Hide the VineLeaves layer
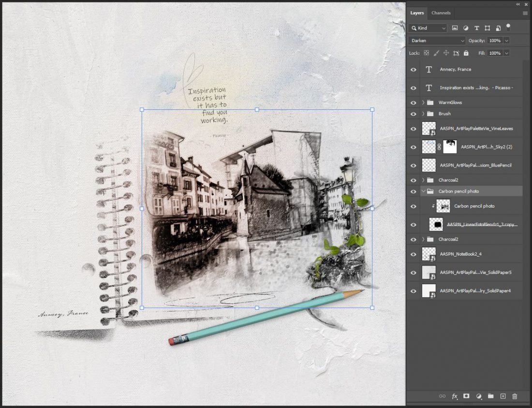This screenshot has height=408, width=532. point(413,129)
